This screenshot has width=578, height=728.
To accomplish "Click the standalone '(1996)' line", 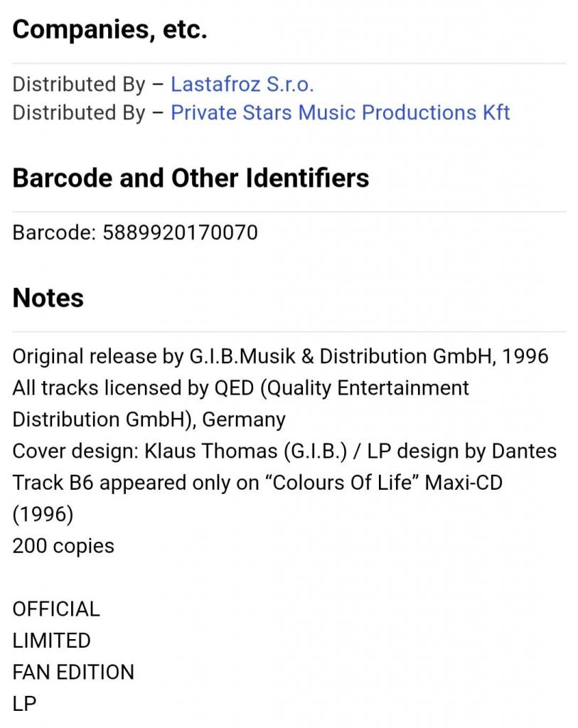I will point(43,515).
